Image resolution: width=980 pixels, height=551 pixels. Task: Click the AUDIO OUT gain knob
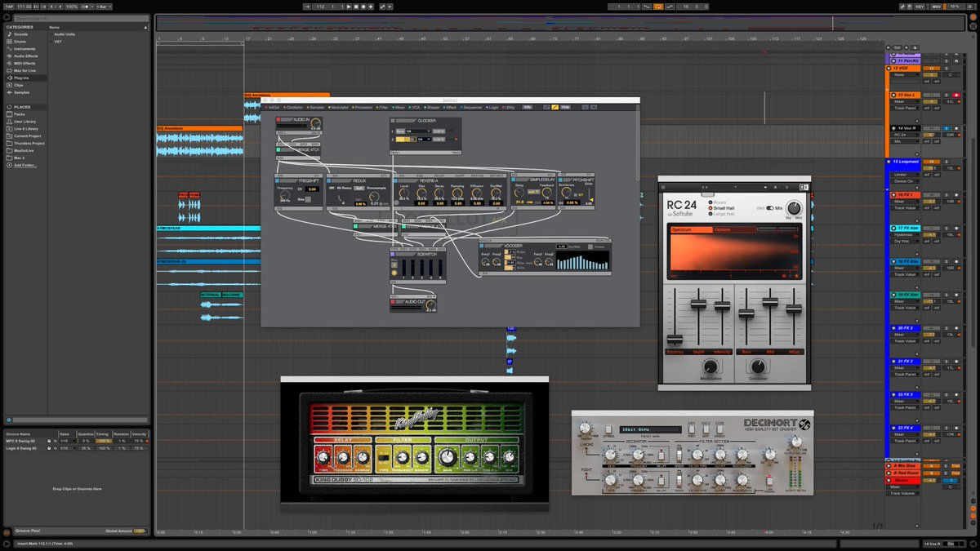pyautogui.click(x=430, y=305)
